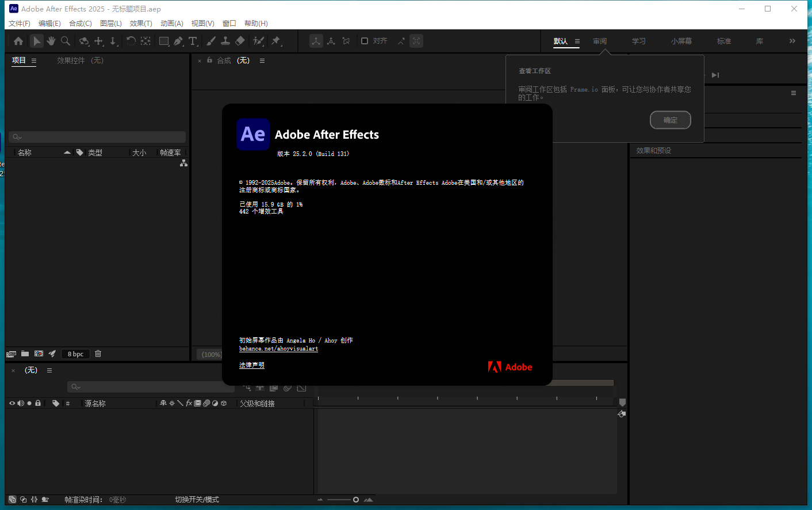The height and width of the screenshot is (510, 812).
Task: Open the behance.net/ahoyvisualart link
Action: point(278,349)
